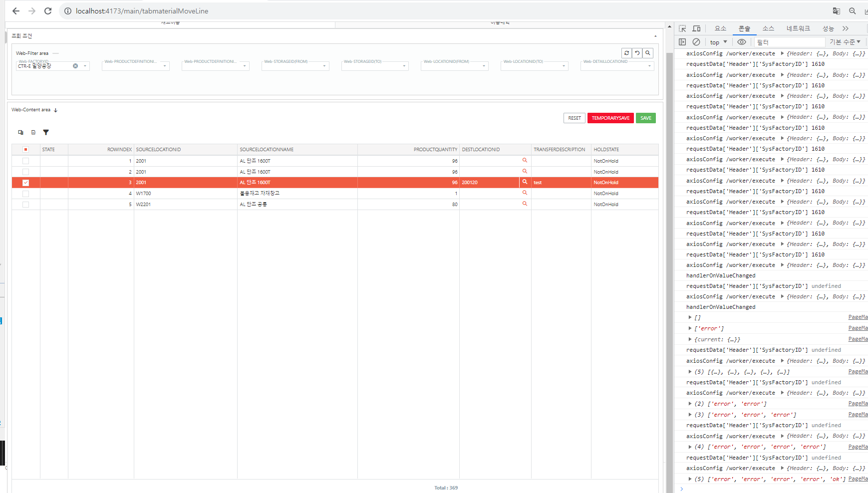The image size is (868, 493).
Task: Open the Web-STORAGEID(FROM) dropdown
Action: coord(324,66)
